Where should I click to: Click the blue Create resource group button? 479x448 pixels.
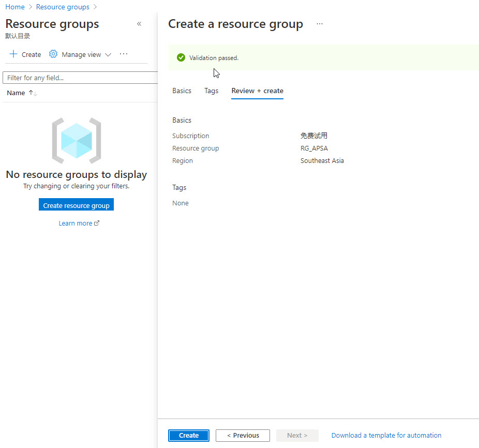click(77, 205)
